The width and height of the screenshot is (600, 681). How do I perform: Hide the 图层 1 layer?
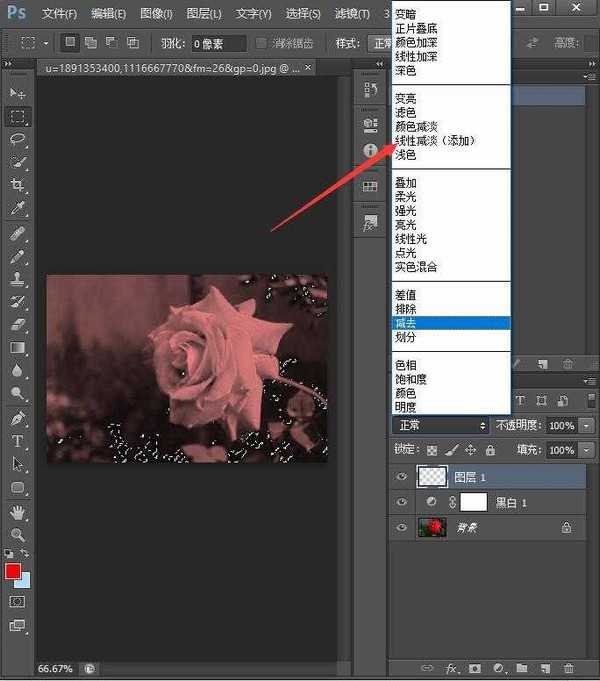coord(402,477)
